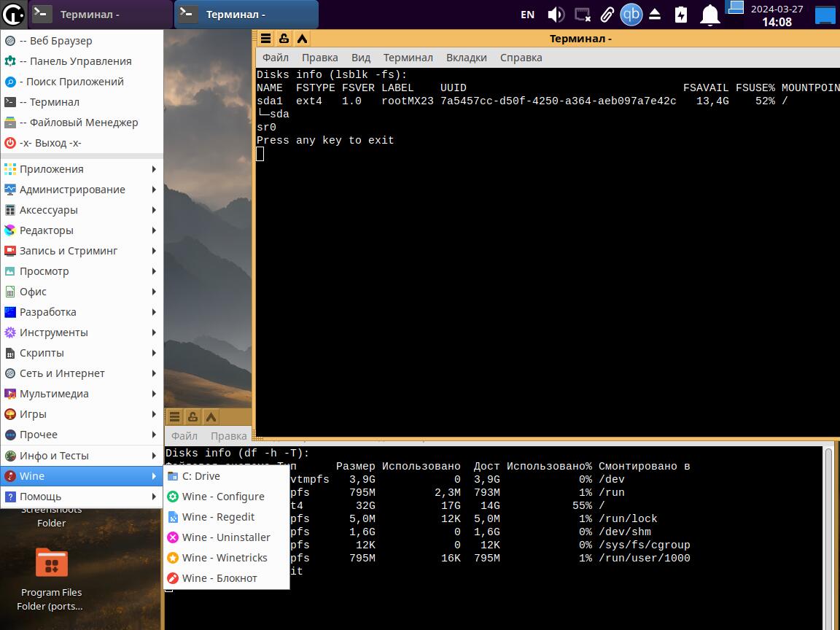Open the clipboard paperclip tray icon
This screenshot has height=630, width=840.
pyautogui.click(x=607, y=15)
